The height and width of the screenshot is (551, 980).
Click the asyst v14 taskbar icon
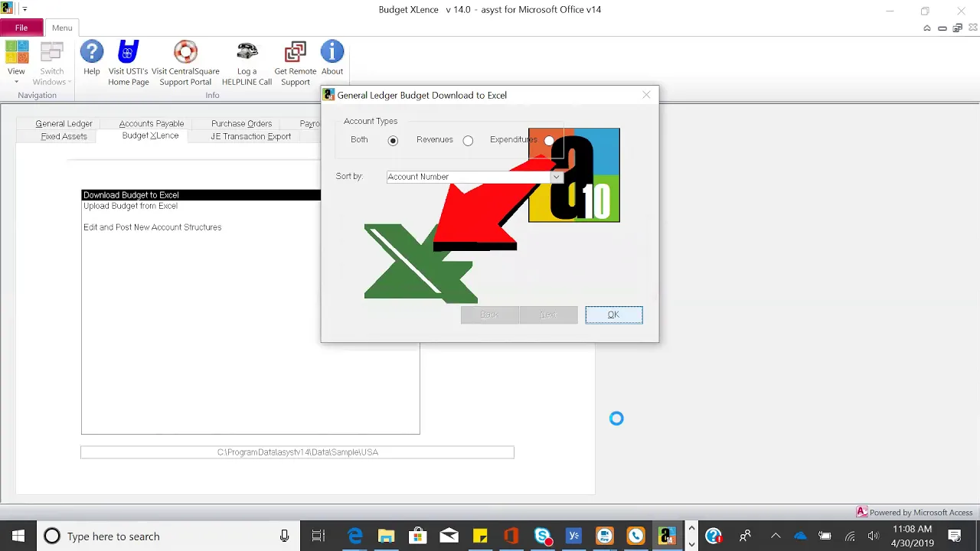[667, 536]
